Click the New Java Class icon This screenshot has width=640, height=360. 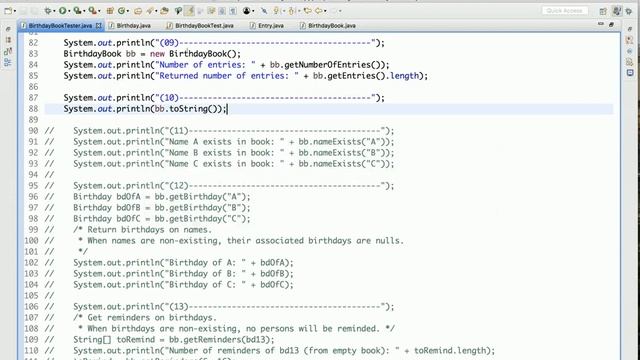[x=121, y=11]
